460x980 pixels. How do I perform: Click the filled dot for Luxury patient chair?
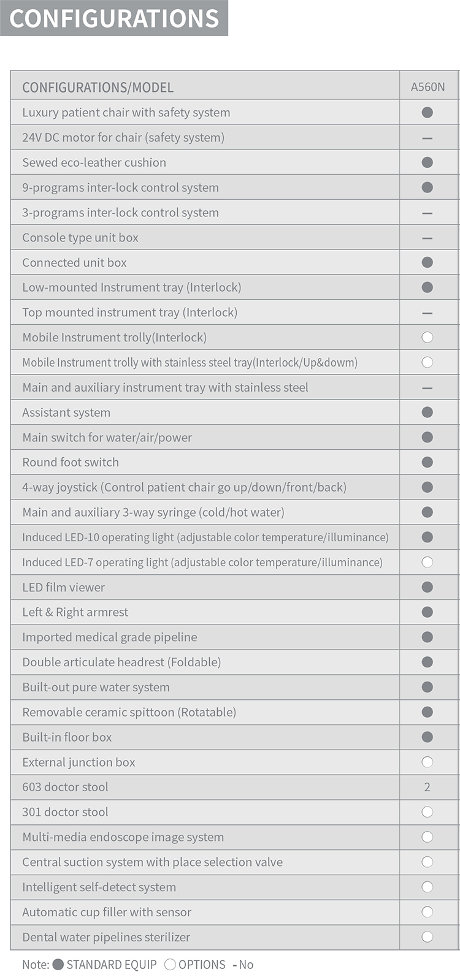(427, 112)
